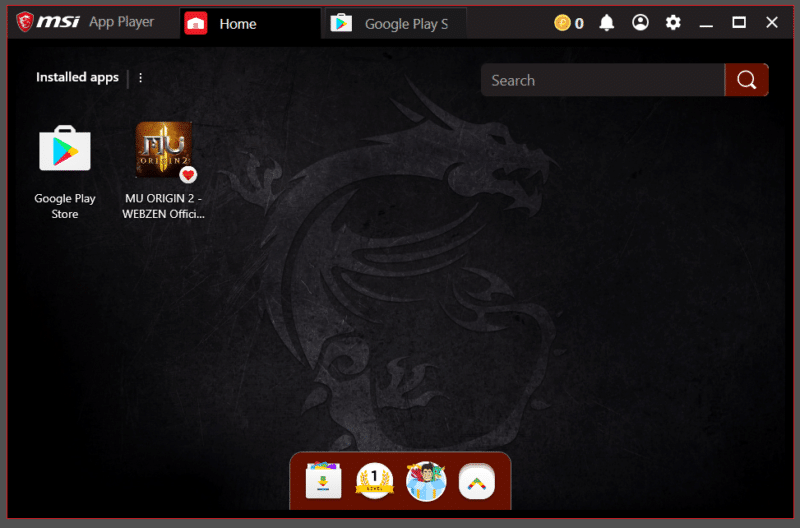Open the app download box in dock
Image resolution: width=800 pixels, height=528 pixels.
click(323, 481)
